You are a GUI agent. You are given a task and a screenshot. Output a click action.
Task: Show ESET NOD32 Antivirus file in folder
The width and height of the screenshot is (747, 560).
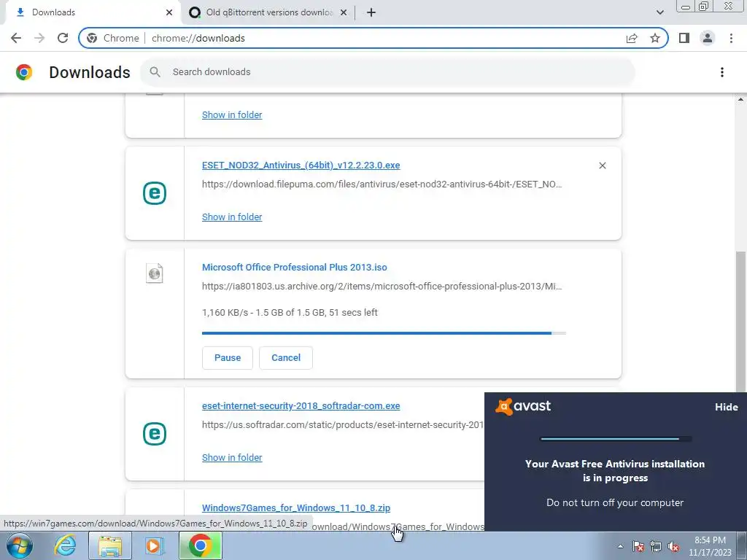point(232,217)
